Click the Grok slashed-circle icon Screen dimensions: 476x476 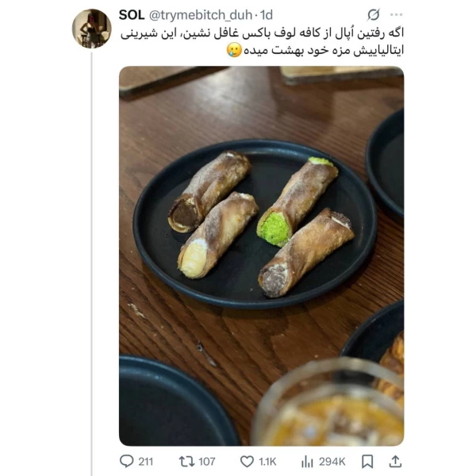tap(373, 14)
